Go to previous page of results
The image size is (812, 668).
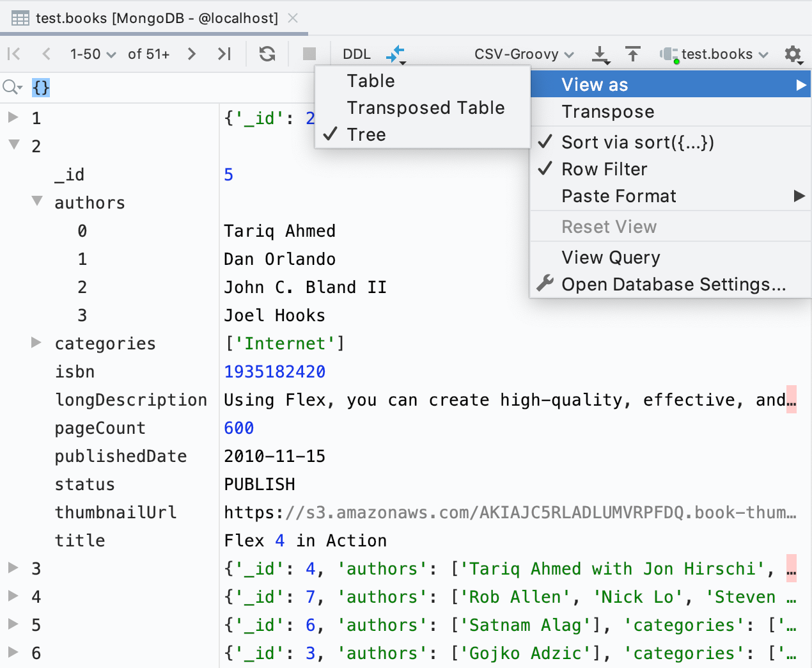pos(46,54)
